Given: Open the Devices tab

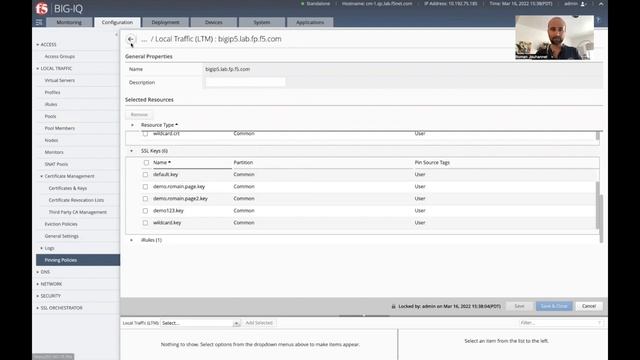Looking at the screenshot, I should tap(213, 22).
